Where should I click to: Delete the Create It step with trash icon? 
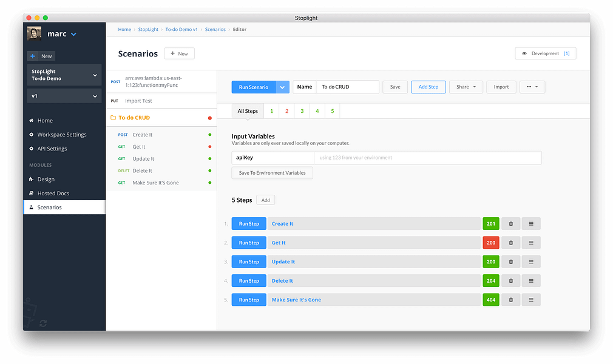tap(510, 224)
